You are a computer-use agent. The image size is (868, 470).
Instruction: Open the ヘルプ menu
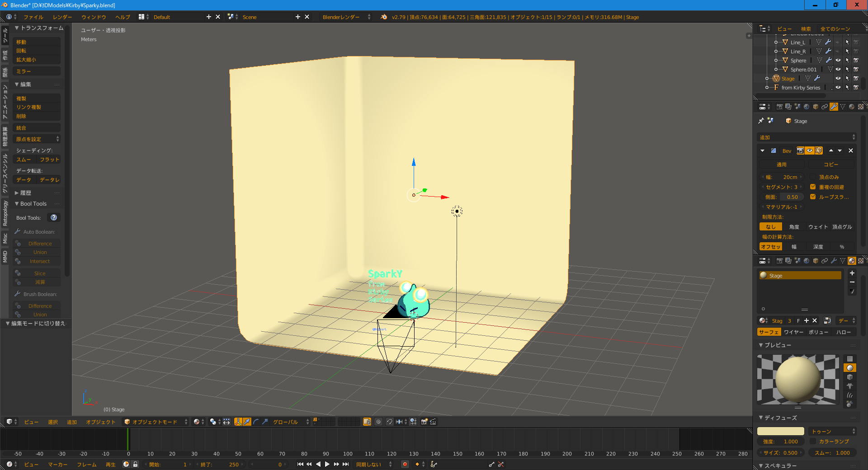pyautogui.click(x=123, y=17)
